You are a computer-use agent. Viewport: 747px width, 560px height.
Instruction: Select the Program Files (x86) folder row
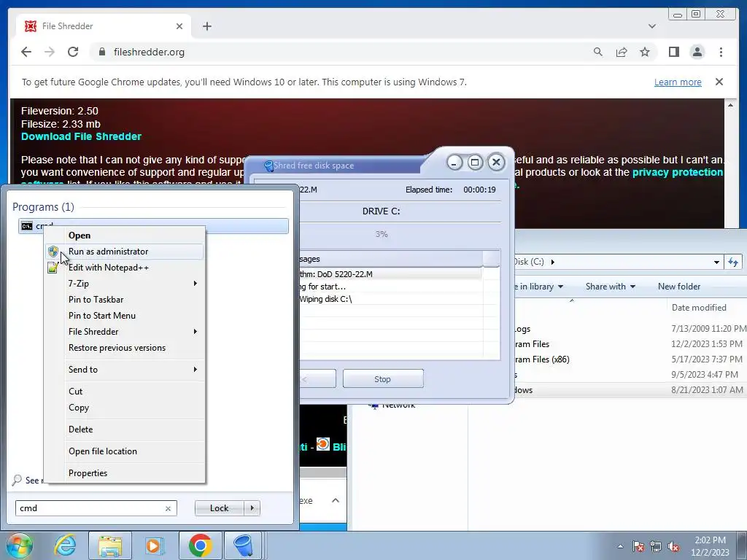pos(629,359)
